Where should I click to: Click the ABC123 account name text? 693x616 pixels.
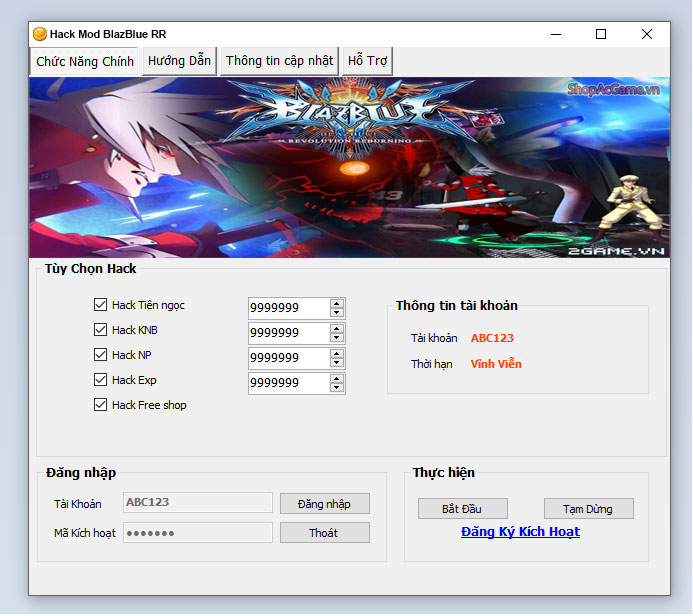[x=492, y=338]
